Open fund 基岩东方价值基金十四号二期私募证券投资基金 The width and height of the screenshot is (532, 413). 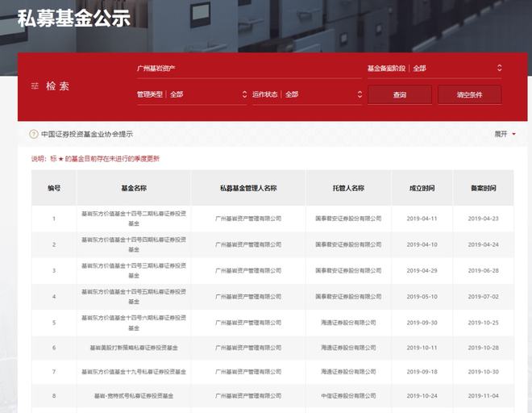pos(134,219)
